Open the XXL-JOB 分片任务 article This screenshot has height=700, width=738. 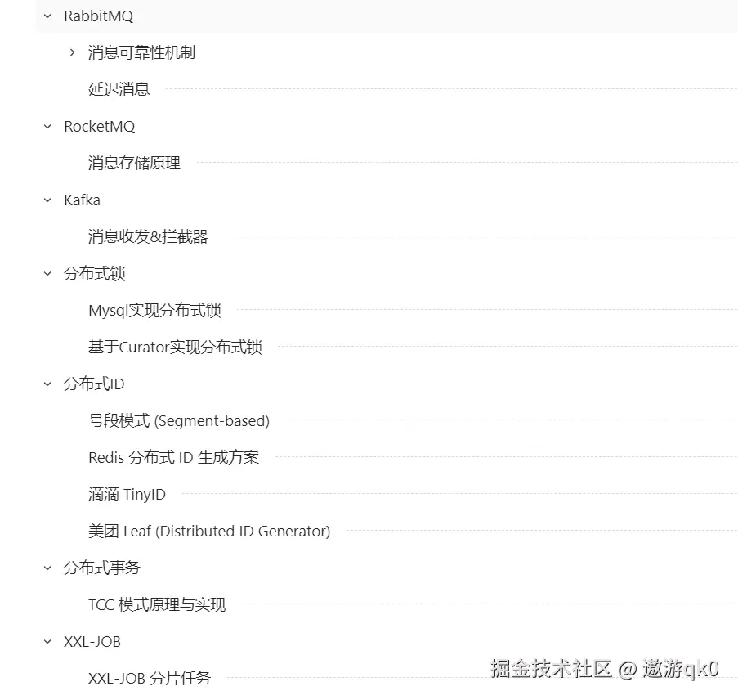pyautogui.click(x=150, y=679)
